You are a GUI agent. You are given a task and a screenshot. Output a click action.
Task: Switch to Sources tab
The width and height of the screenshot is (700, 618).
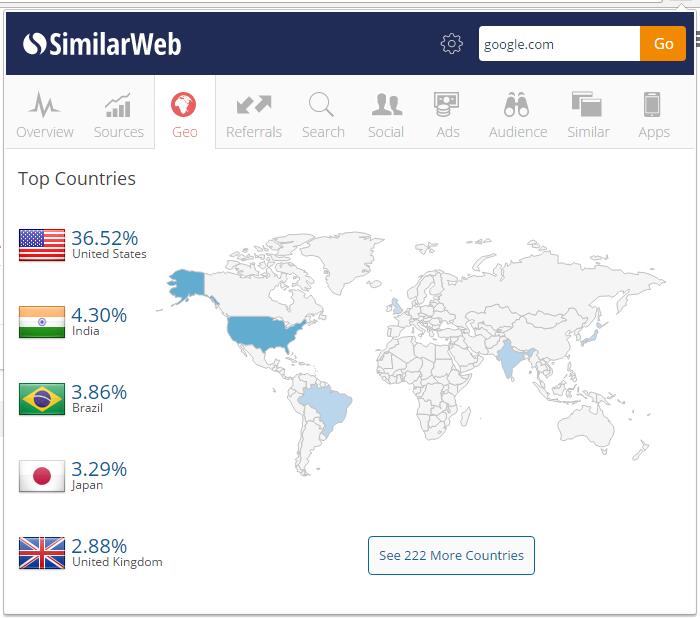118,114
